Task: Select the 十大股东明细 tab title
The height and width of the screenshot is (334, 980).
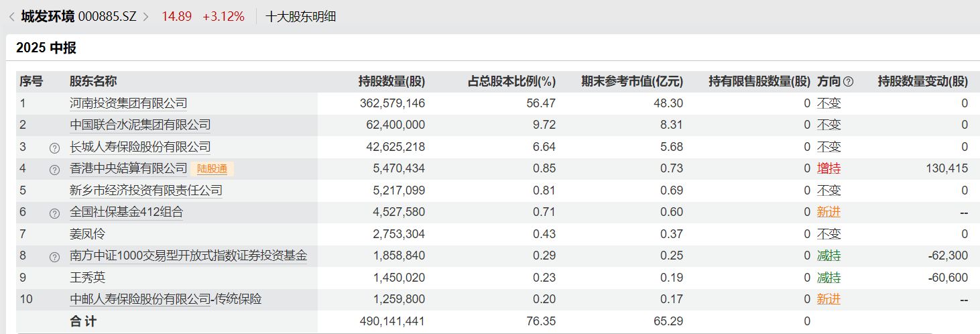Action: point(300,17)
